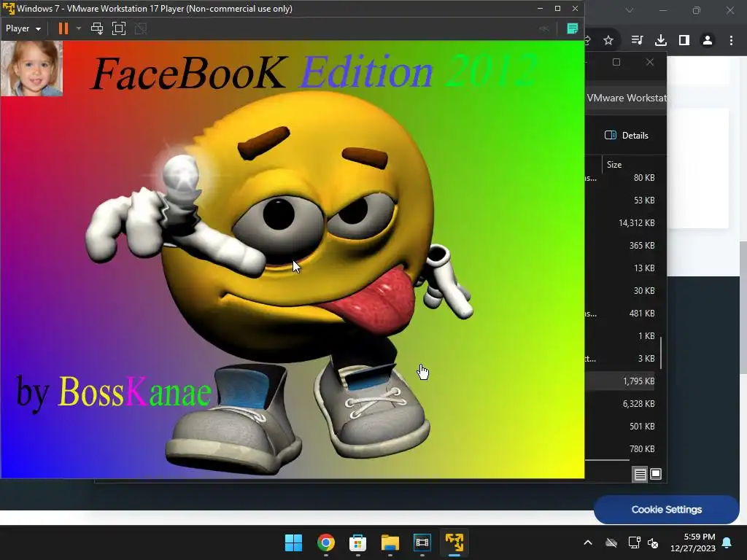Open the Chrome three-dot menu
This screenshot has width=747, height=560.
pyautogui.click(x=731, y=41)
